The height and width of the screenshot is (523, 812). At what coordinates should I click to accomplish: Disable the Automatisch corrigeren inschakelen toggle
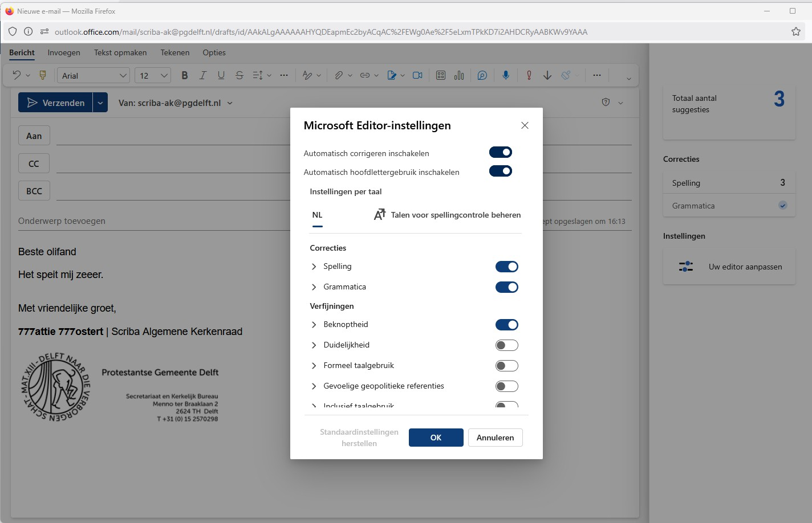501,152
